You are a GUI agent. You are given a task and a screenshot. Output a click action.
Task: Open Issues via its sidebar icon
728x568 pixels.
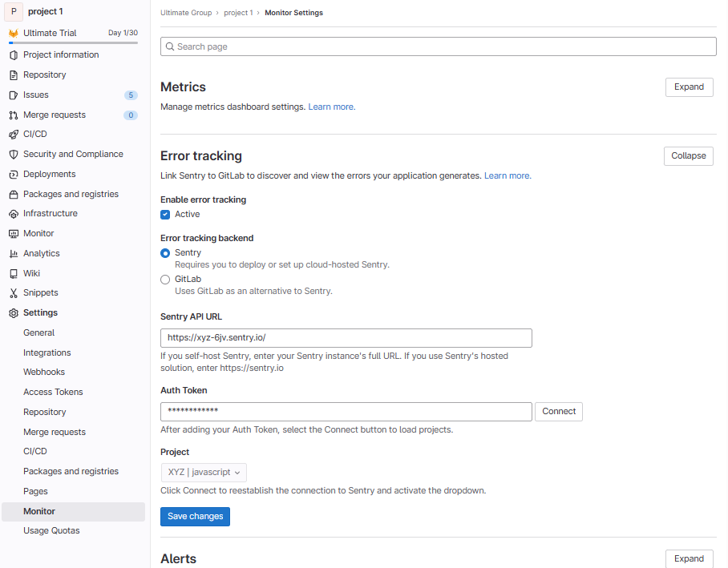pyautogui.click(x=14, y=95)
